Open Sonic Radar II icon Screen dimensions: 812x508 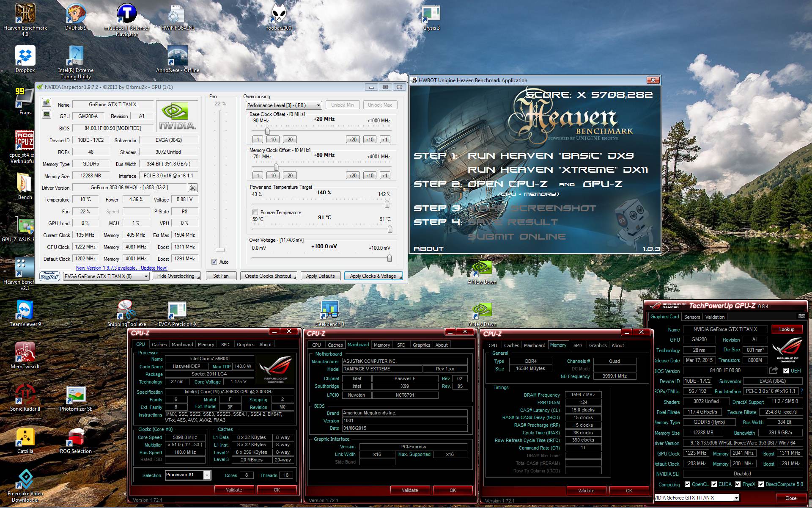coord(25,398)
